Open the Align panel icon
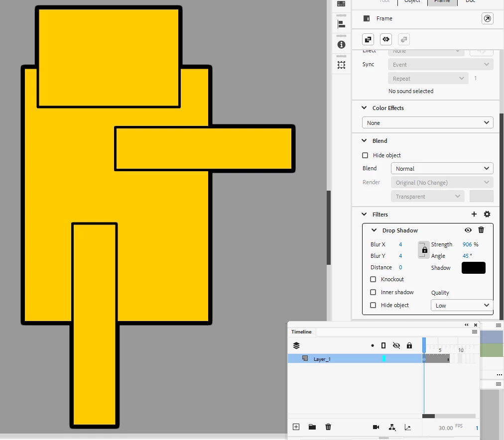504x440 pixels. pyautogui.click(x=341, y=24)
